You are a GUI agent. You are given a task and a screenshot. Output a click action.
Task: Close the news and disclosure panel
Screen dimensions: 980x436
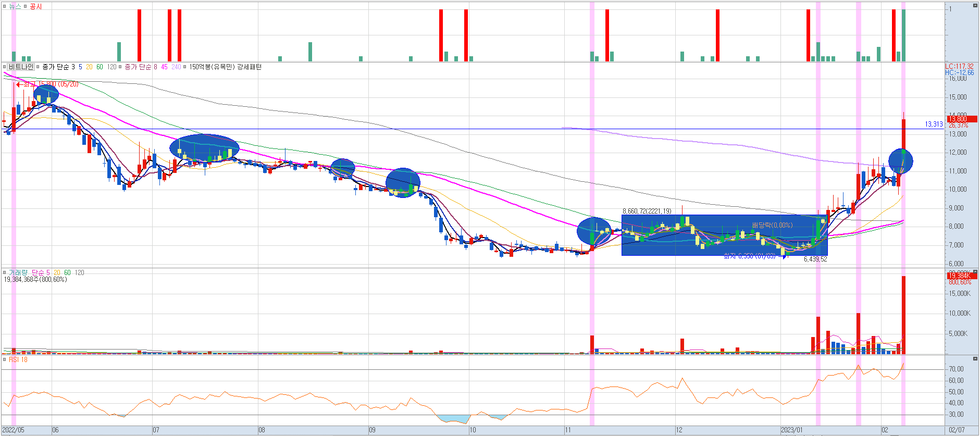tap(975, 6)
